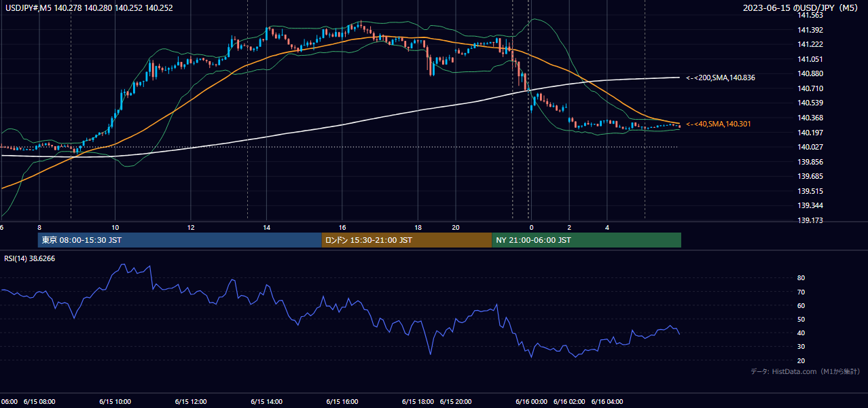The height and width of the screenshot is (408, 868).
Task: Click the 6/15 14:00 date axis label
Action: point(267,401)
